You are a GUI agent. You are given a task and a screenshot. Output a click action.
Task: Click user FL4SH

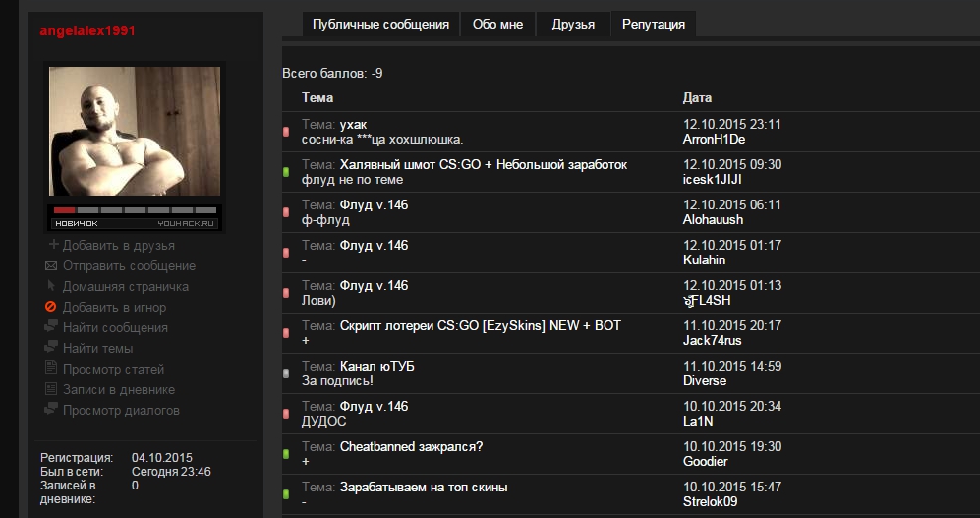pos(707,301)
